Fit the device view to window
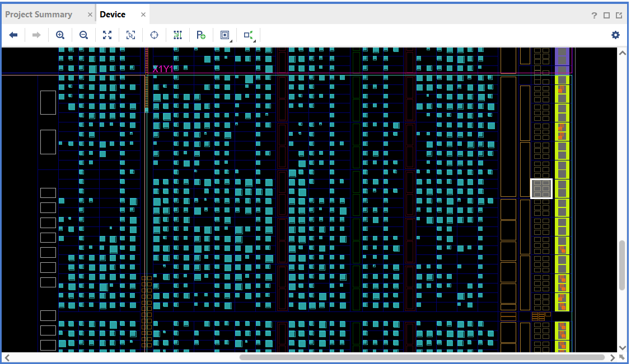 (107, 35)
